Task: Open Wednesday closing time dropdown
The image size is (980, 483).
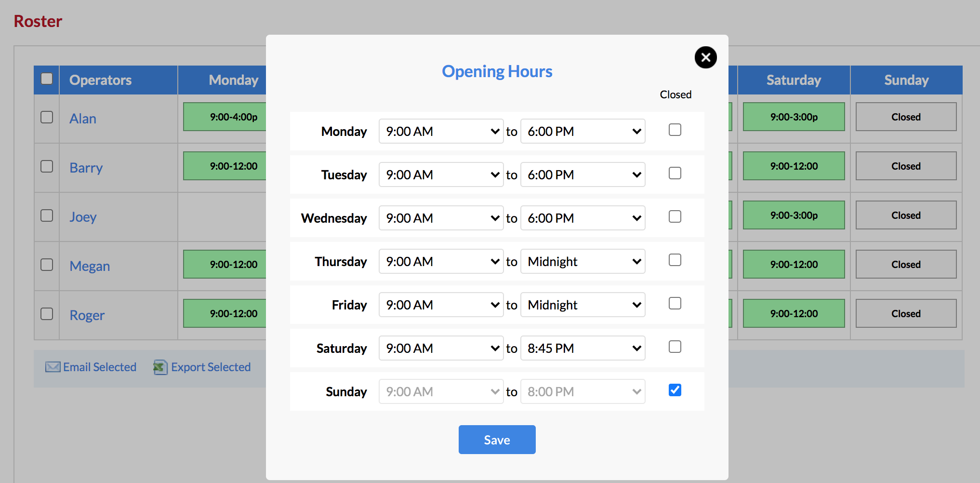Action: (583, 218)
